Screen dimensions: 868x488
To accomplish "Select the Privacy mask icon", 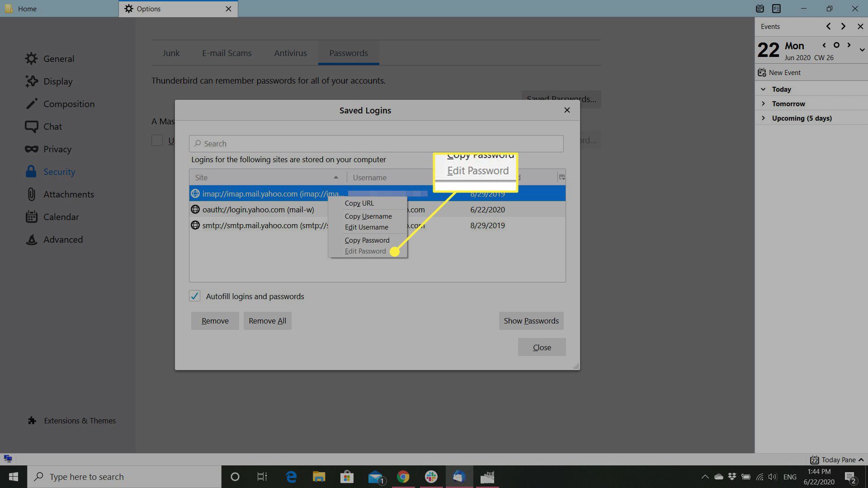I will point(31,149).
